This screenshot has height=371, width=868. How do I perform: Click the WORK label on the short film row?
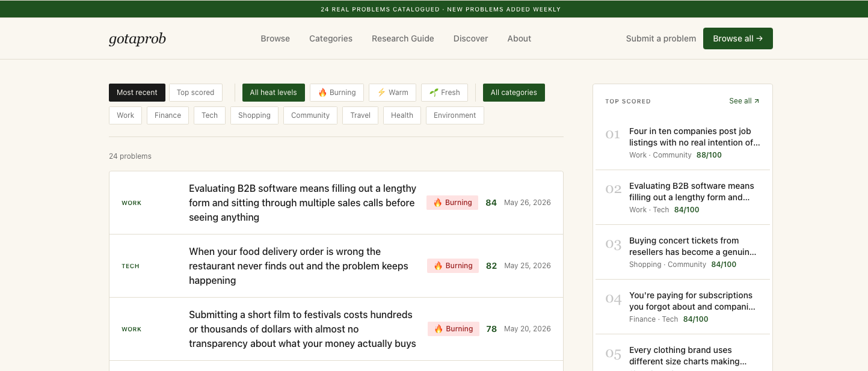pos(132,330)
